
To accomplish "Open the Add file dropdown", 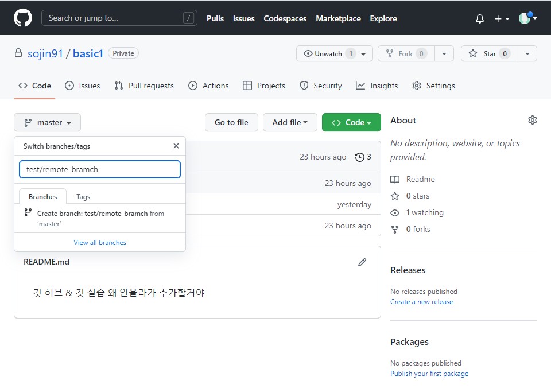I will tap(290, 123).
